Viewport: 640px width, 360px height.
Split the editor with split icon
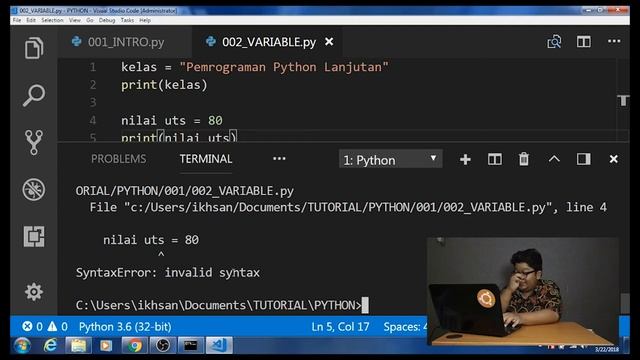584,42
